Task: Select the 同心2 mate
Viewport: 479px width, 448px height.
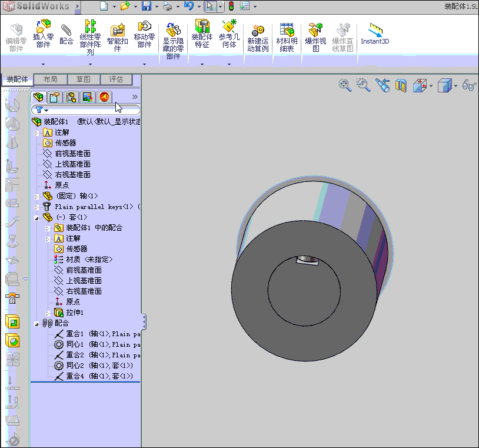Action: (x=94, y=366)
